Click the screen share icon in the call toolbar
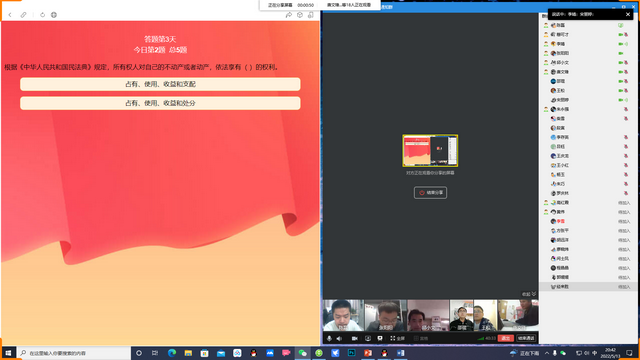The width and height of the screenshot is (640, 360). pos(368,338)
